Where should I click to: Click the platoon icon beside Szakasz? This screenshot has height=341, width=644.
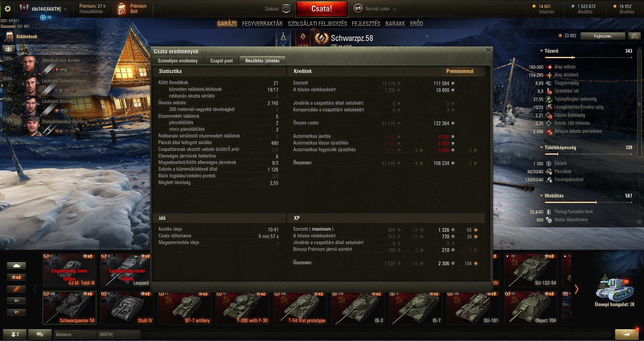click(x=286, y=9)
